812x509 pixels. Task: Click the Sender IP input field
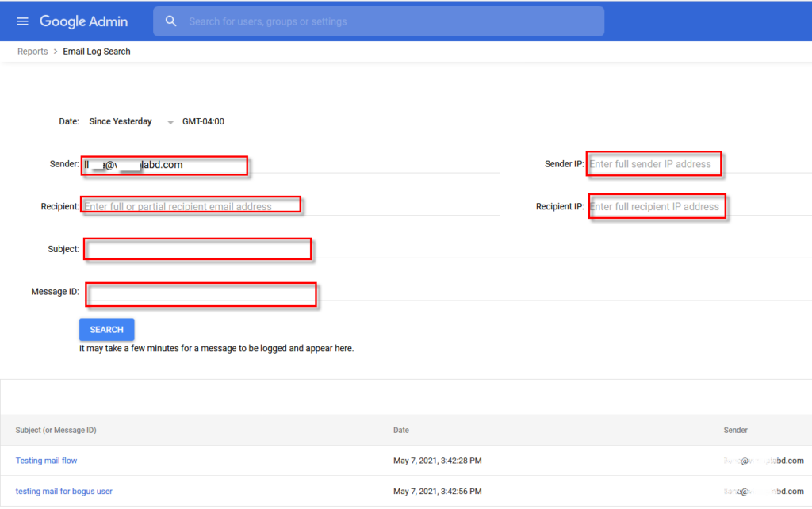pos(653,163)
